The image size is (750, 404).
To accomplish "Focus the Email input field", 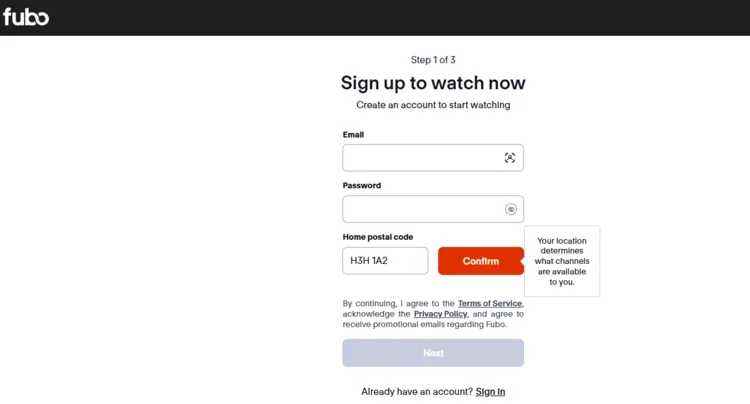I will 422,158.
